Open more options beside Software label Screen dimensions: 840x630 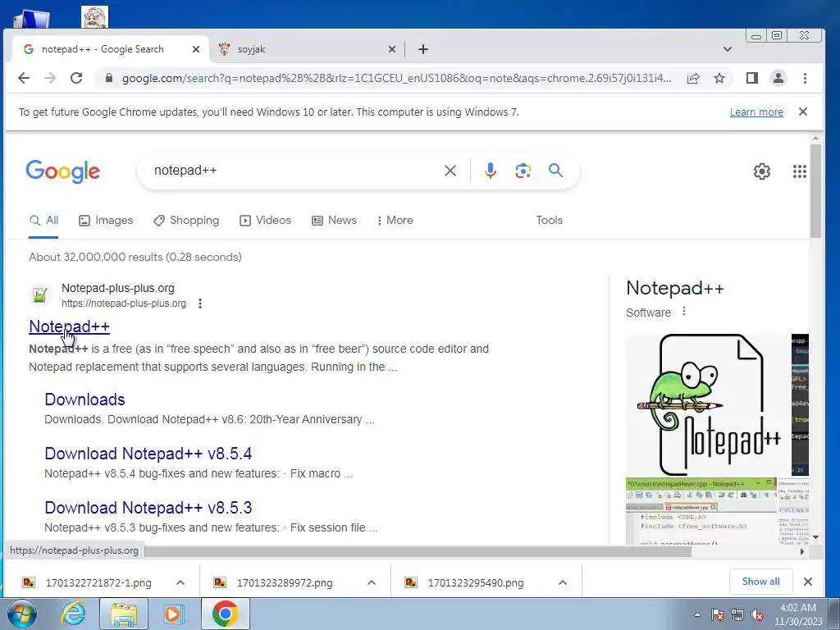pyautogui.click(x=683, y=311)
